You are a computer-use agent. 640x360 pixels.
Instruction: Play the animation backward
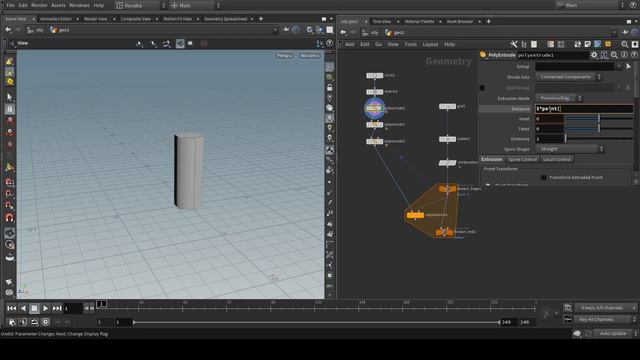click(23, 309)
